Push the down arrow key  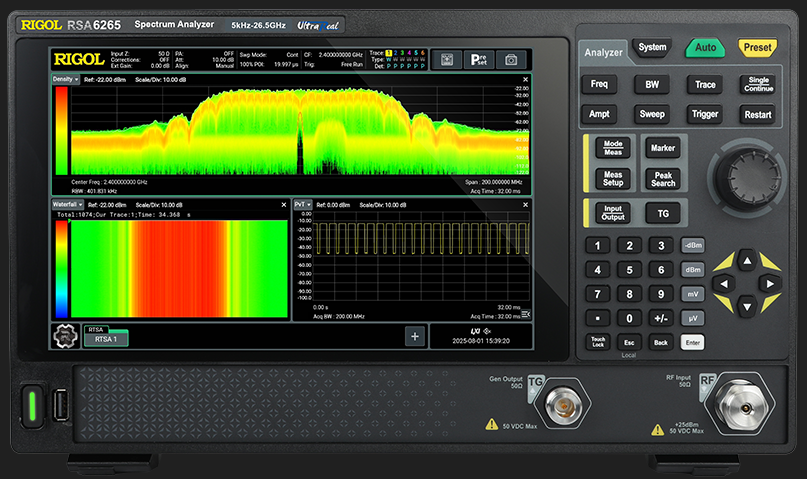coord(747,307)
